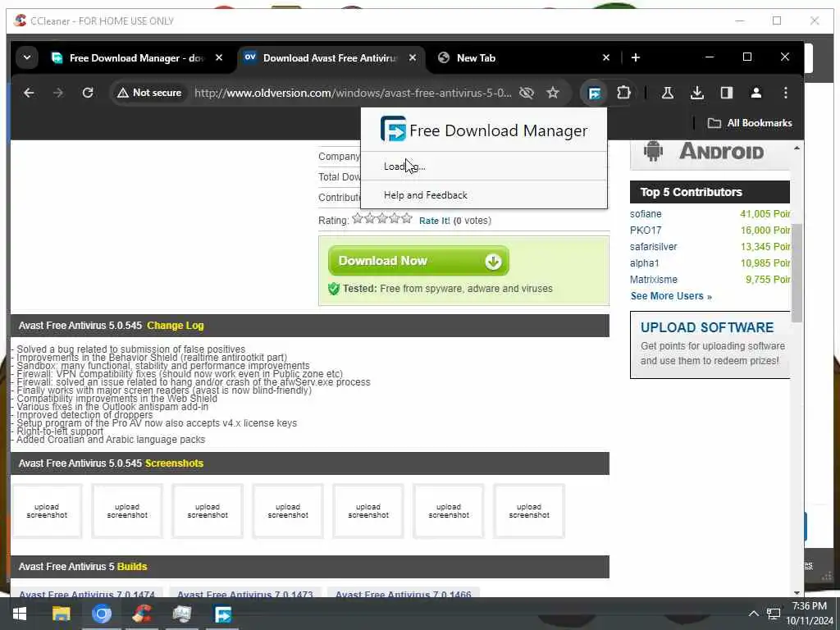Image resolution: width=840 pixels, height=630 pixels.
Task: Select the Download Avast Free Antivirus tab
Action: 330,58
